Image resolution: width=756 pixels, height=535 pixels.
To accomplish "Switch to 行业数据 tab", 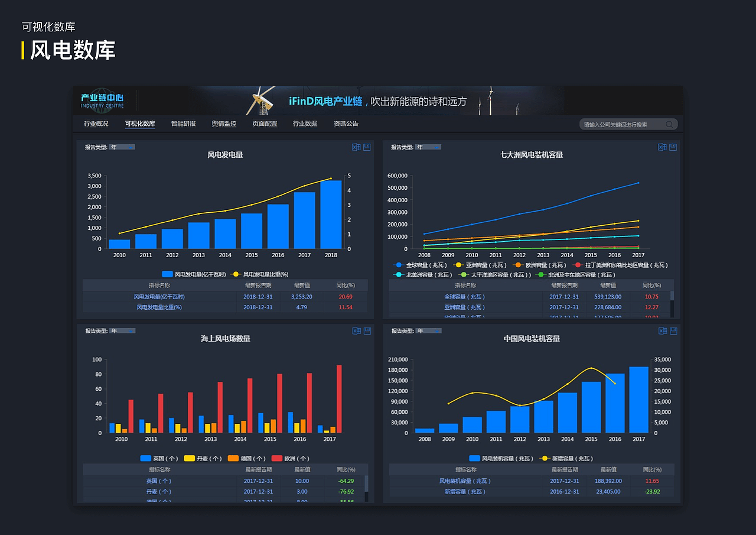I will coord(305,124).
